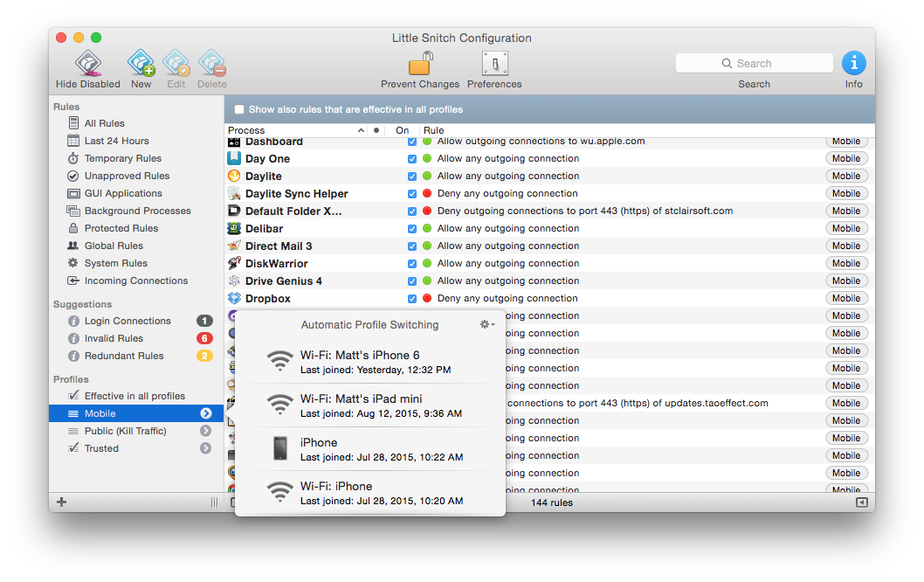This screenshot has height=582, width=924.
Task: Click the red status dot for Dropbox
Action: tap(427, 298)
